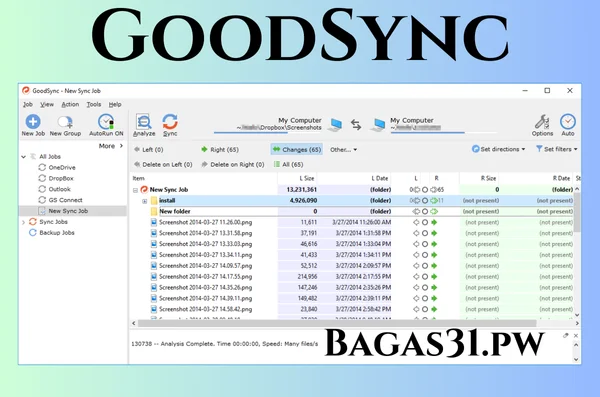Screen dimensions: 600x397
Task: Show the All (65) filter
Action: (x=289, y=164)
